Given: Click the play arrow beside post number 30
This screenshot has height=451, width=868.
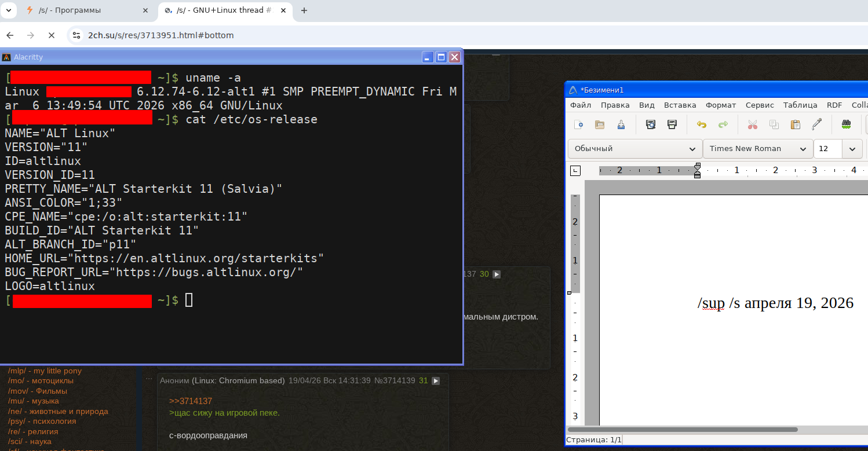Looking at the screenshot, I should point(496,274).
